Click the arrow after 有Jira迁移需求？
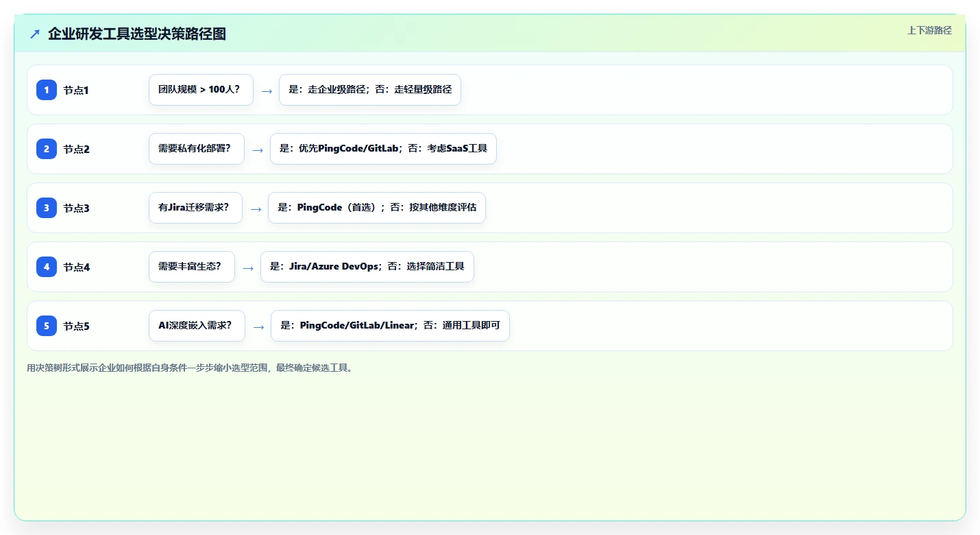This screenshot has width=980, height=535. click(256, 209)
